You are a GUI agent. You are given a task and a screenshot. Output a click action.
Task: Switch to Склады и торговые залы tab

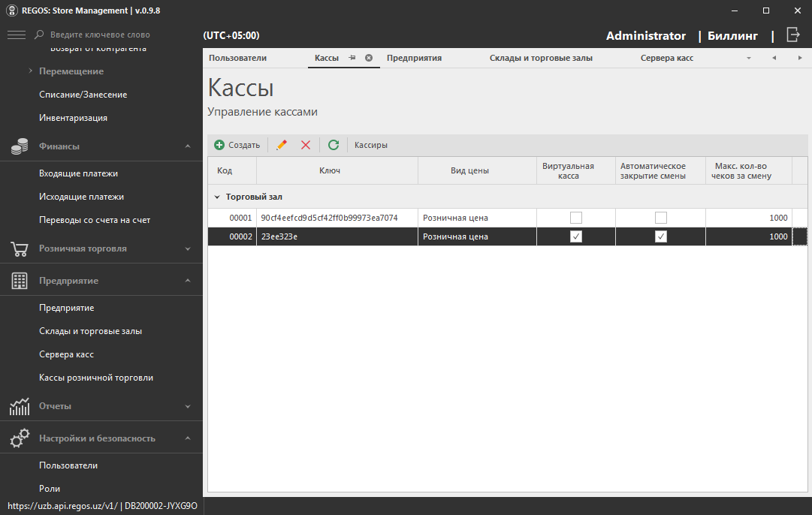pyautogui.click(x=541, y=58)
